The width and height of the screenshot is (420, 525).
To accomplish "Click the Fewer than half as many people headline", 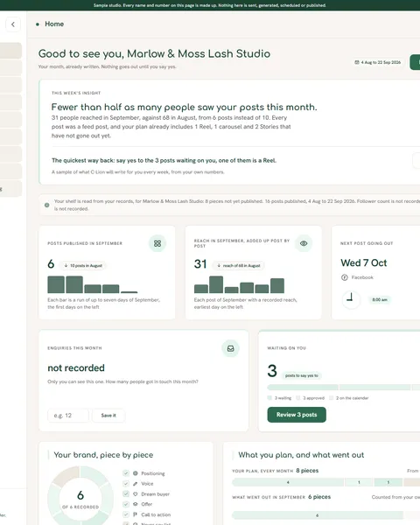I will (x=185, y=107).
